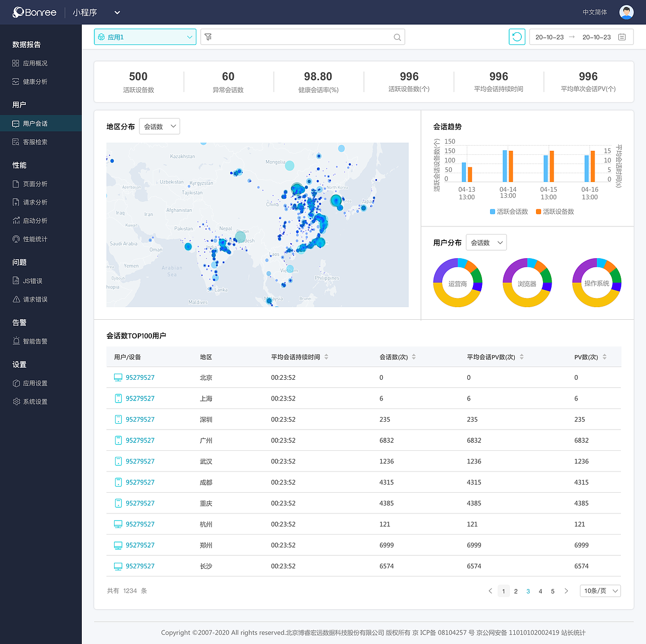The height and width of the screenshot is (644, 646).
Task: Click the calendar icon in date range
Action: 622,37
